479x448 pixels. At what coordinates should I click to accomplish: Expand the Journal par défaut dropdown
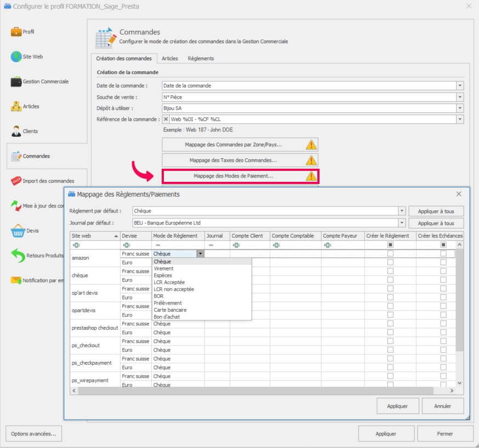pos(403,223)
